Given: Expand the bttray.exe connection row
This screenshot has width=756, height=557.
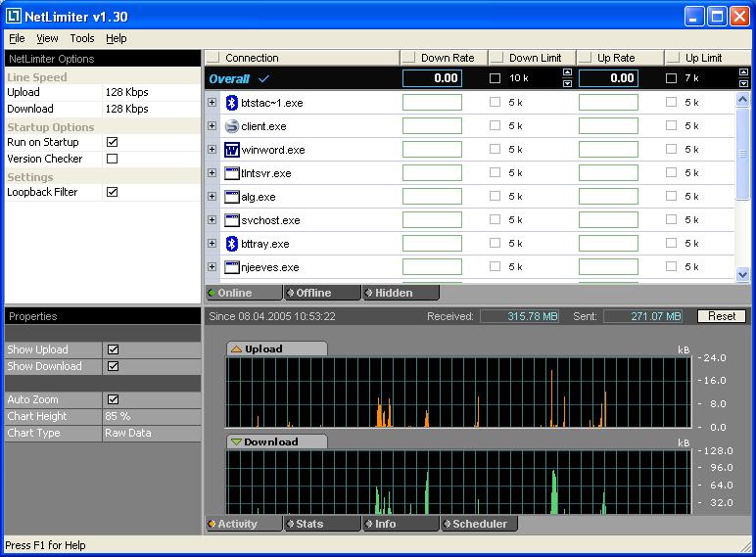Looking at the screenshot, I should (x=212, y=244).
